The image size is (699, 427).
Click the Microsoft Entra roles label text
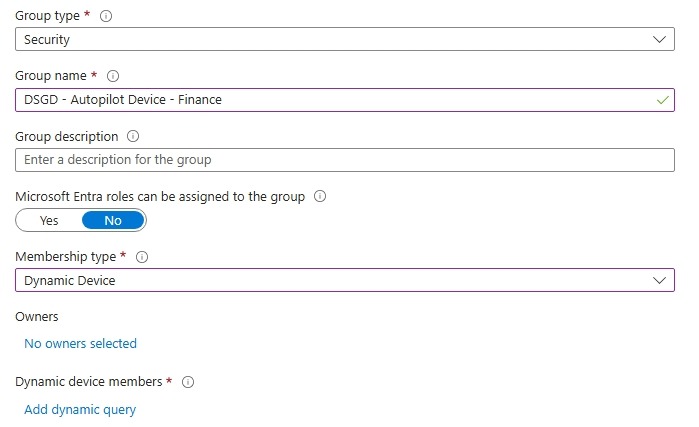160,197
